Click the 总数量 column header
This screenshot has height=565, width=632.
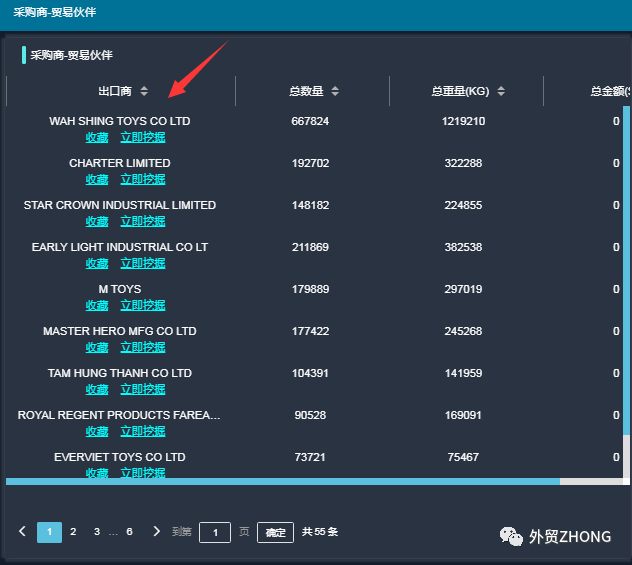tap(306, 91)
